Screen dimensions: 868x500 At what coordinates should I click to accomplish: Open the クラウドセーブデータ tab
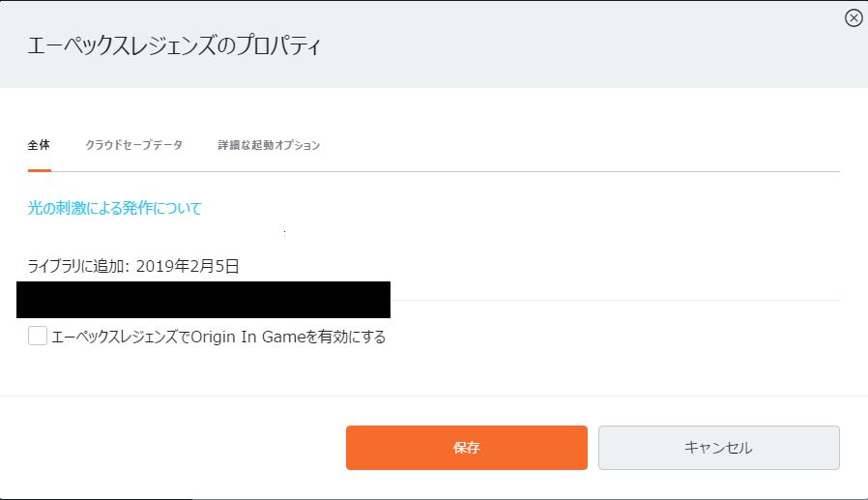pyautogui.click(x=133, y=145)
